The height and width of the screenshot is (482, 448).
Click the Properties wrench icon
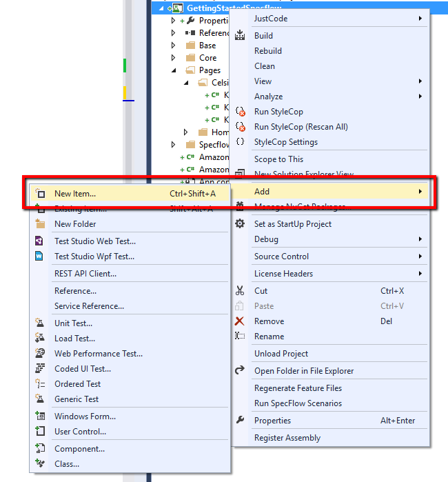point(240,421)
